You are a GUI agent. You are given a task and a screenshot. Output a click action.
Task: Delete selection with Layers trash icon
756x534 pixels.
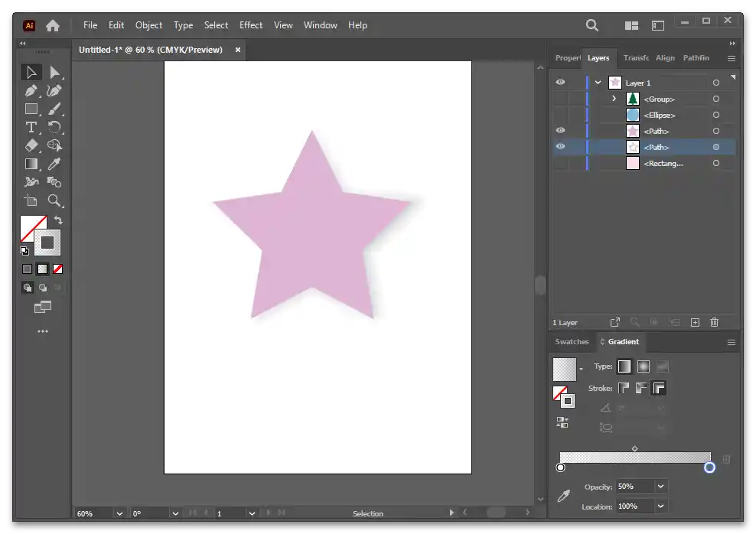[715, 323]
